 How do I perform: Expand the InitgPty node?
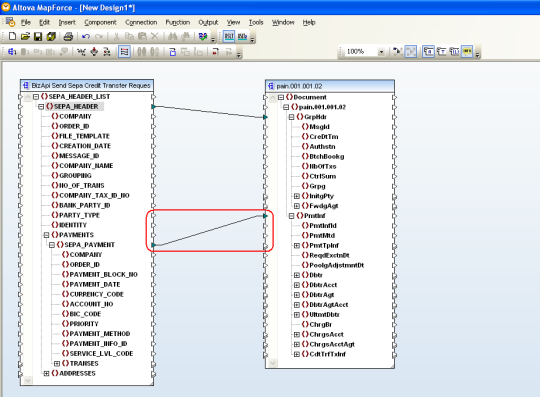pyautogui.click(x=297, y=196)
